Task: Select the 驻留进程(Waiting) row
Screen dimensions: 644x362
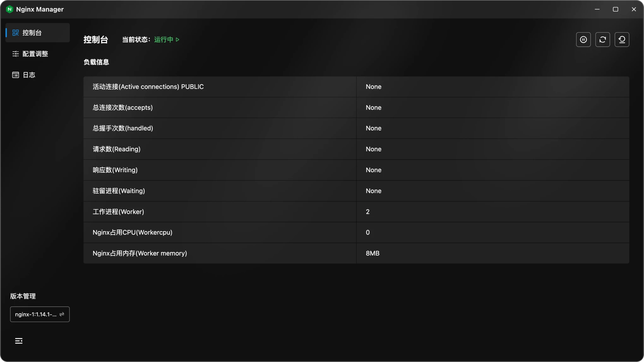Action: click(119, 191)
